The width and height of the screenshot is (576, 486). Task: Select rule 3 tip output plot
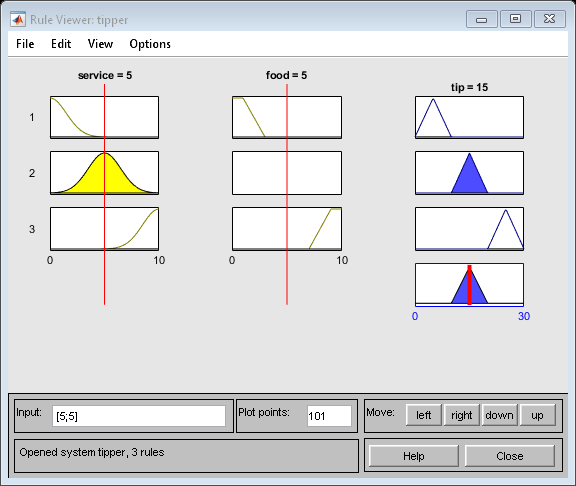pos(469,229)
